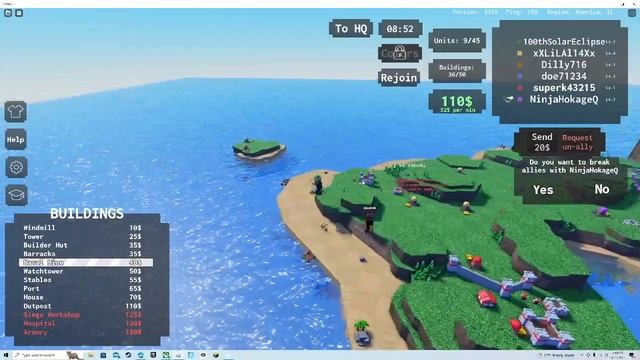Choose No on break allies prompt
The width and height of the screenshot is (640, 360).
[x=602, y=189]
